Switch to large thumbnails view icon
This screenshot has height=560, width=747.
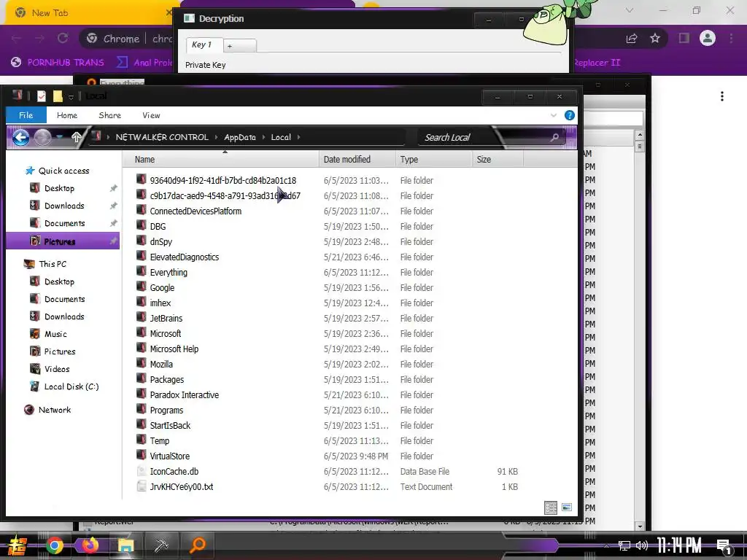pyautogui.click(x=566, y=507)
